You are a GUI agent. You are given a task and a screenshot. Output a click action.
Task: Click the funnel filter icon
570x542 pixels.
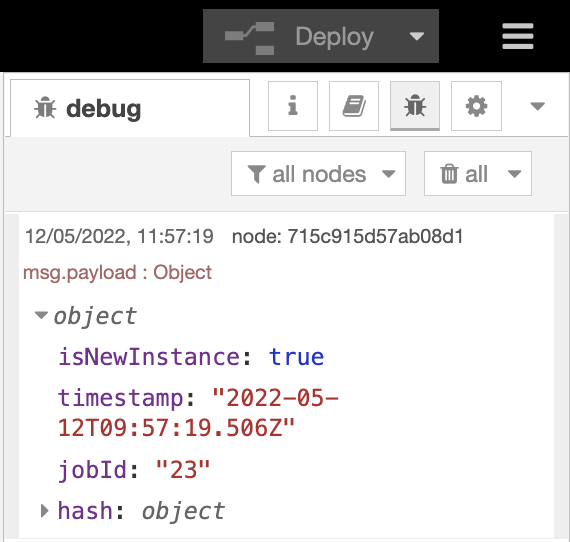click(x=256, y=174)
